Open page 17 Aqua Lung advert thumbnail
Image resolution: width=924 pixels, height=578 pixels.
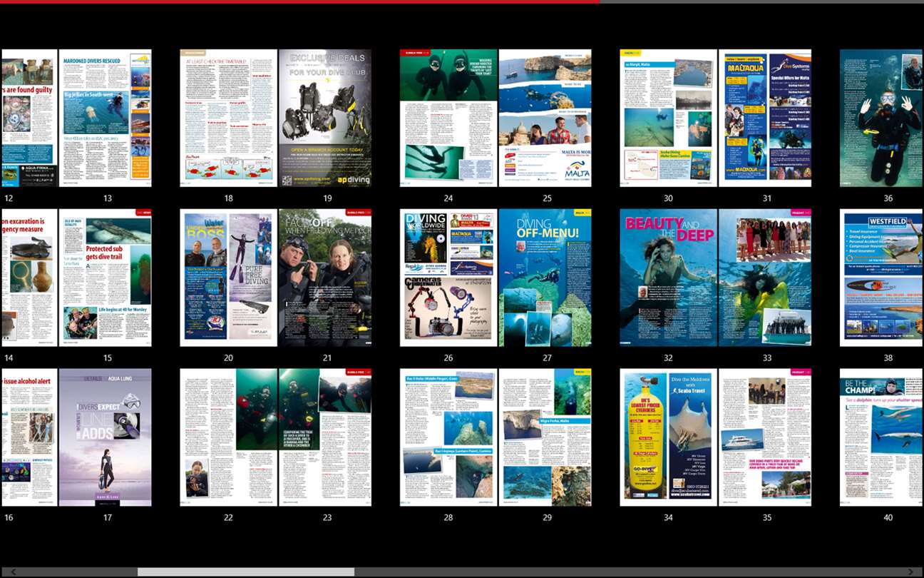(106, 437)
